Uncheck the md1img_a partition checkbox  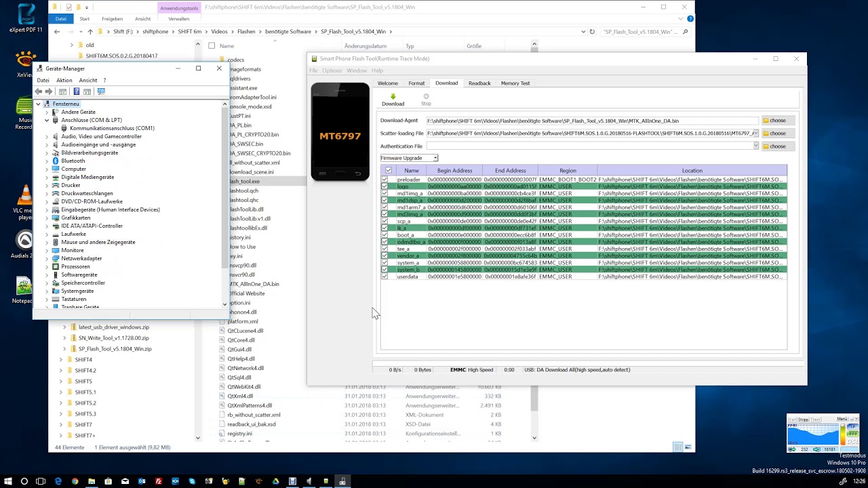point(384,194)
